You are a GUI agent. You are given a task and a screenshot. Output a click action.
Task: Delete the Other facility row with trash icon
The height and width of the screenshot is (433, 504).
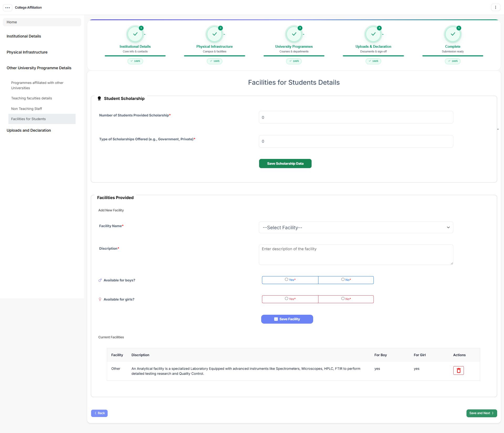pos(459,370)
